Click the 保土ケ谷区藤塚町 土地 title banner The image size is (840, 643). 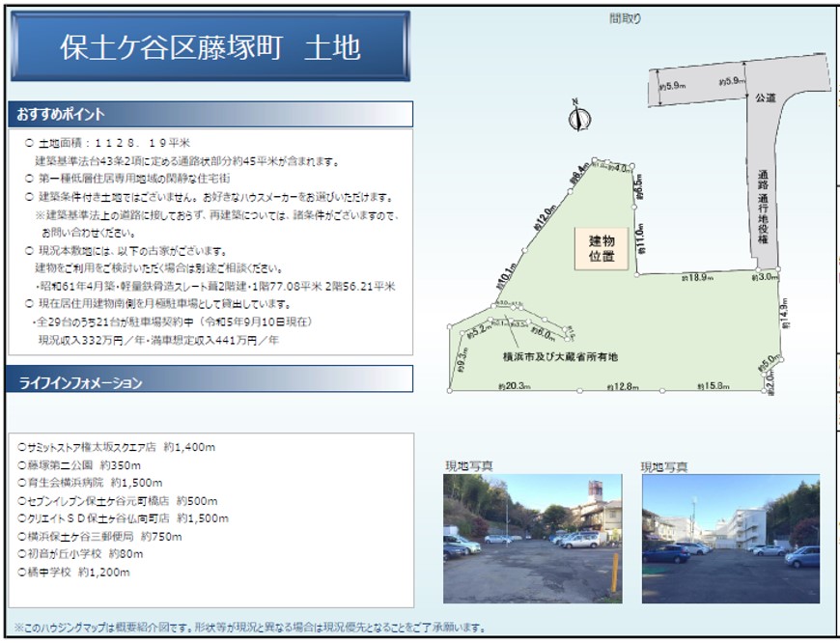[x=210, y=46]
